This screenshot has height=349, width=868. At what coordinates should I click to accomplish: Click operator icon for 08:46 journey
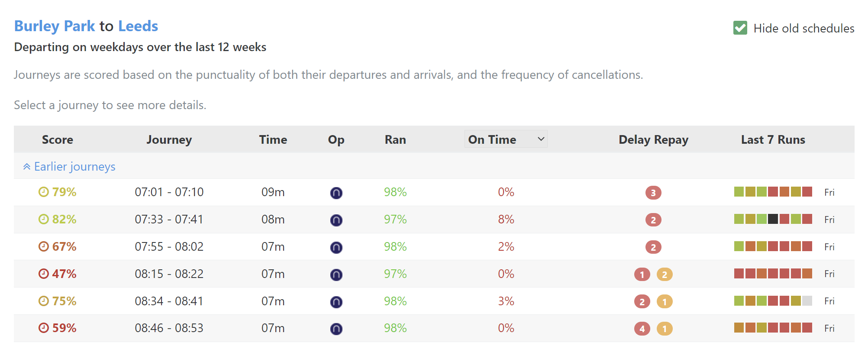coord(336,329)
